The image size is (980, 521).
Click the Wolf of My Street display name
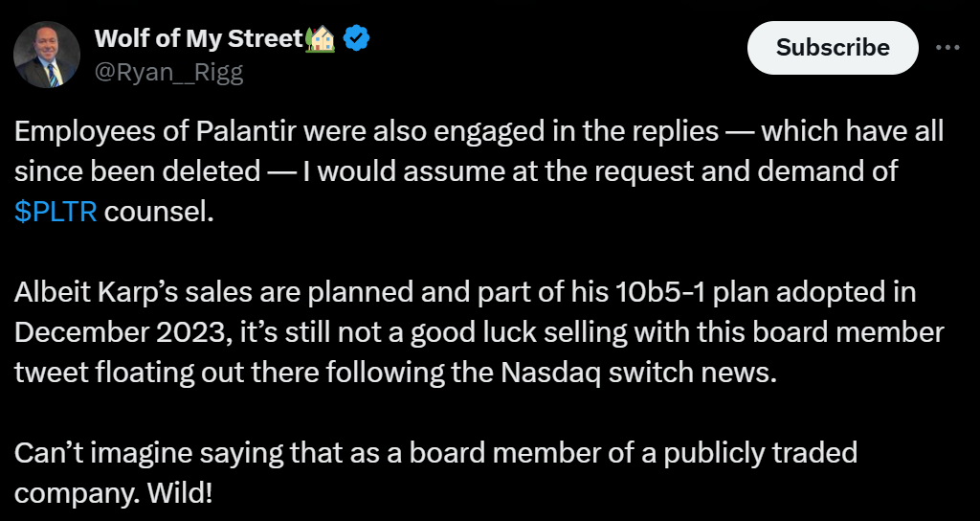(x=198, y=39)
